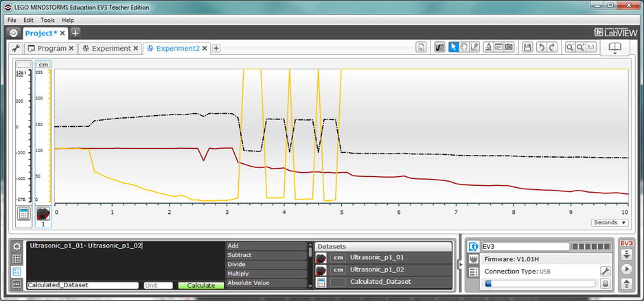Choose the Add operation
The image size is (644, 301).
tap(266, 246)
